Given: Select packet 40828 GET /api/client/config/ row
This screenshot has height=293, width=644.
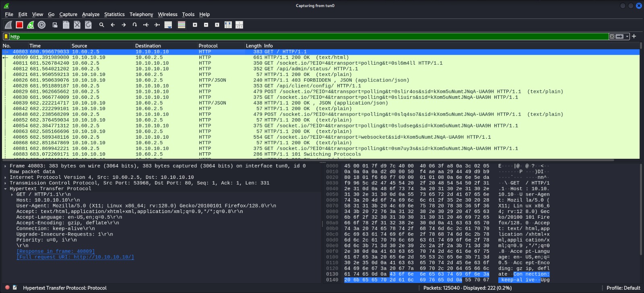Looking at the screenshot, I should point(320,86).
